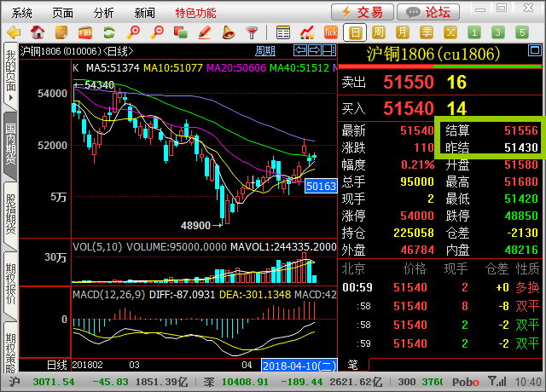Screen dimensions: 546x392
Task: Click the line chart icon in toolbar
Action: [306, 32]
